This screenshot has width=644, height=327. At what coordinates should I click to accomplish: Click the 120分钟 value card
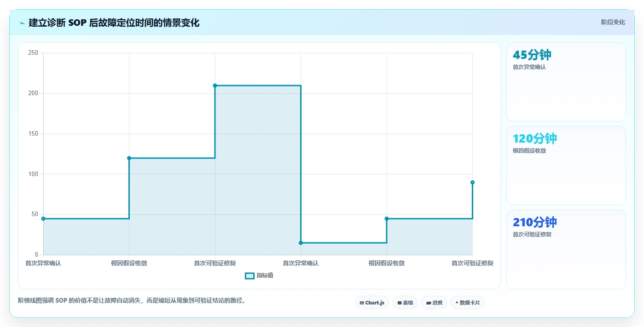566,166
